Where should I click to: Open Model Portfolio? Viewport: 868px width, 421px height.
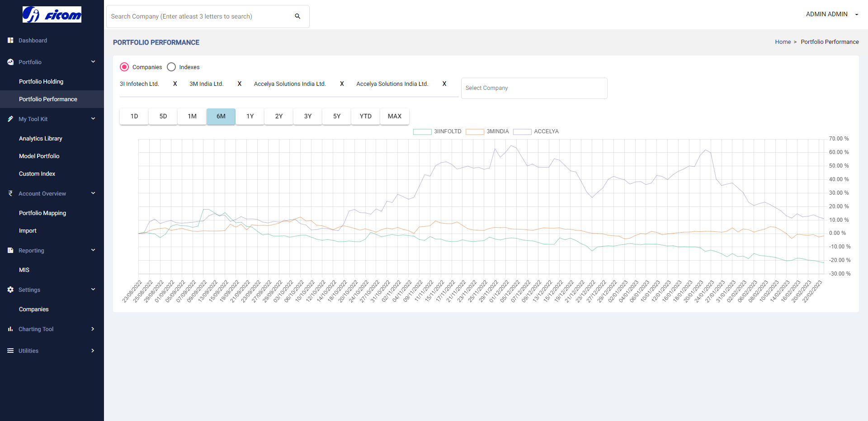coord(39,156)
